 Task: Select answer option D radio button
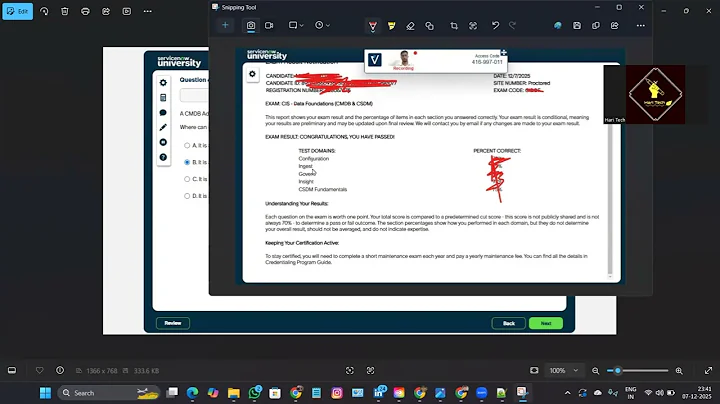pos(187,196)
